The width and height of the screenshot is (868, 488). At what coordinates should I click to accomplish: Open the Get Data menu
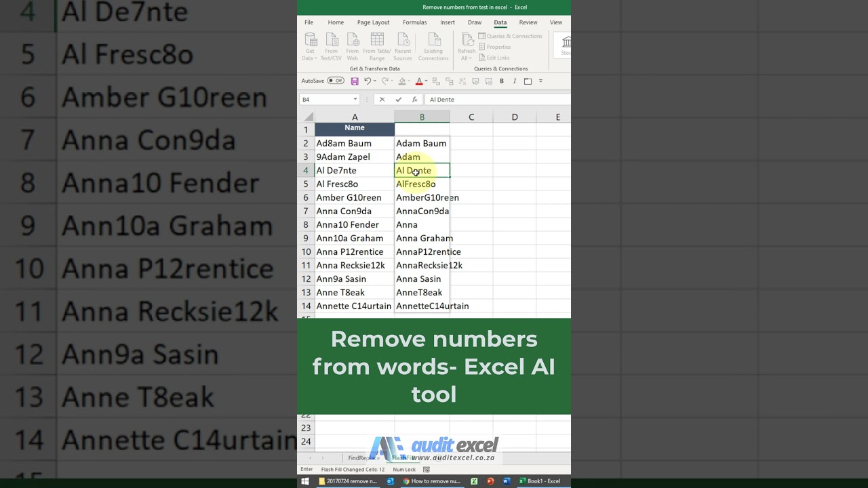(x=310, y=46)
